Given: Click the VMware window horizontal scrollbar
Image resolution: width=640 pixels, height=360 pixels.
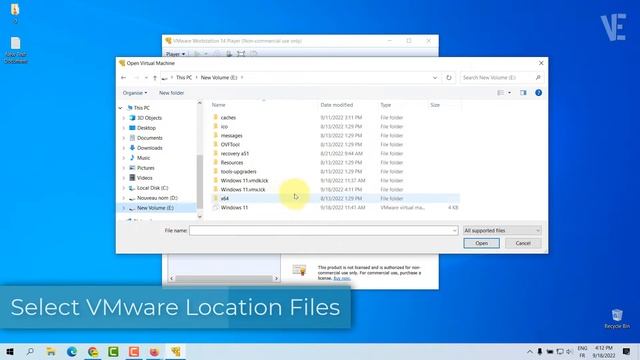Looking at the screenshot, I should [224, 278].
